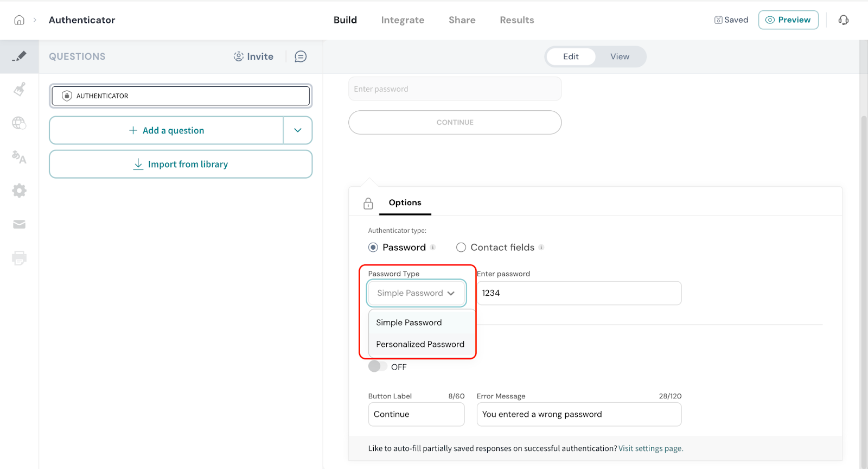Choose Personalized Password from the list
868x469 pixels.
click(420, 344)
